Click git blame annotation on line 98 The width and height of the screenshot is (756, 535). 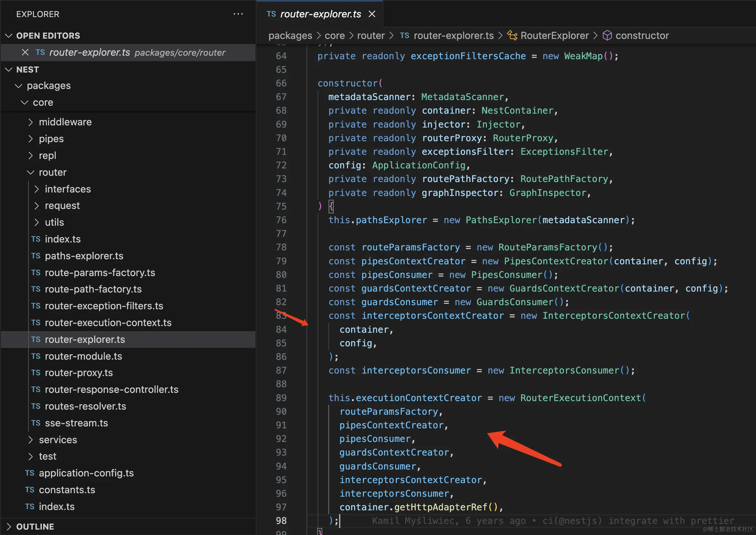click(553, 521)
